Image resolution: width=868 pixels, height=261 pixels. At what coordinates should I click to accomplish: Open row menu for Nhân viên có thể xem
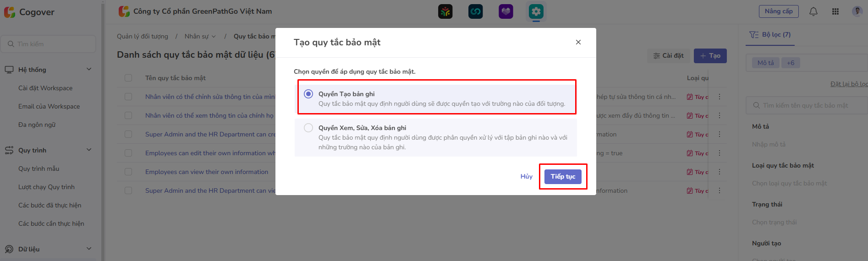click(720, 115)
